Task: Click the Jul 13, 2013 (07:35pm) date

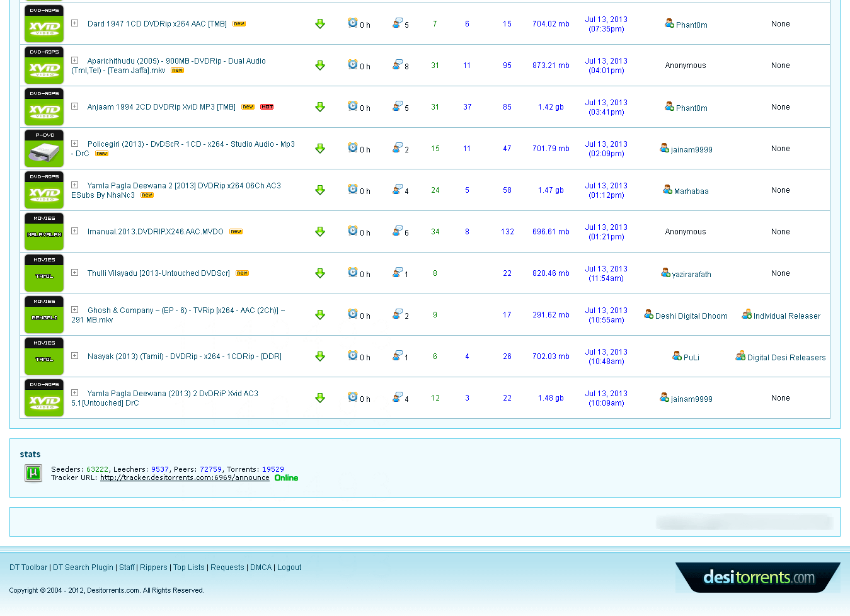Action: point(606,24)
